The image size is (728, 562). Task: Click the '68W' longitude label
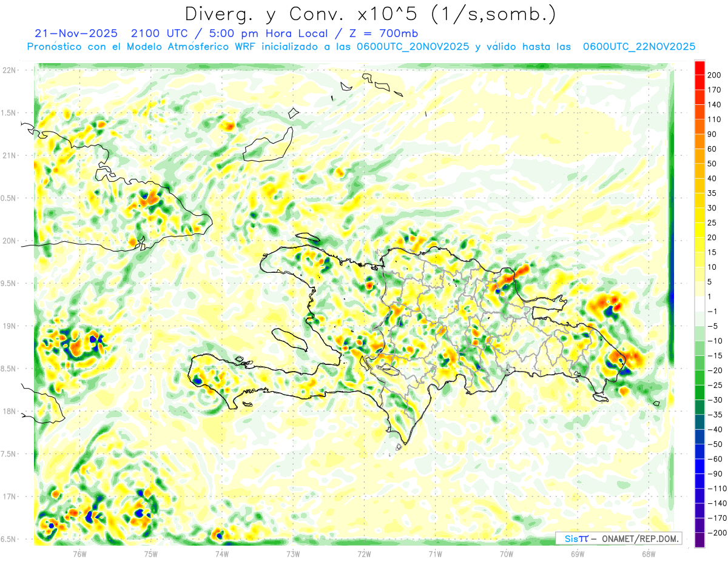click(649, 554)
